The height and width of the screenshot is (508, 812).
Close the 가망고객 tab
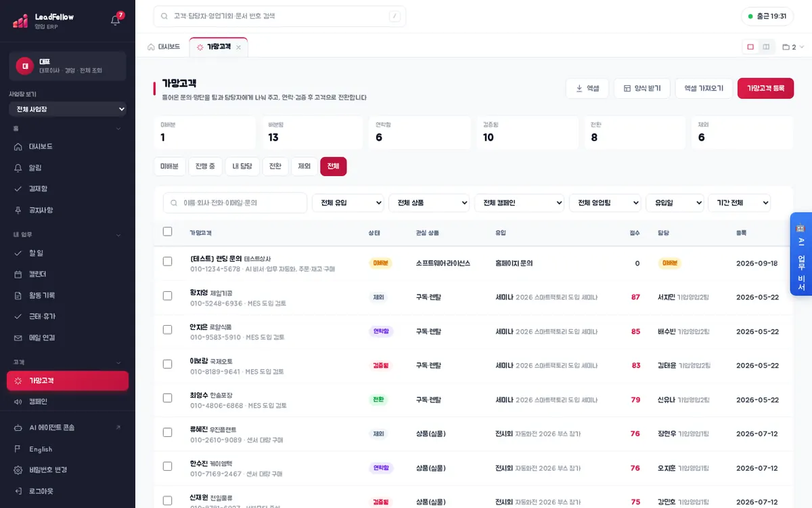(238, 47)
